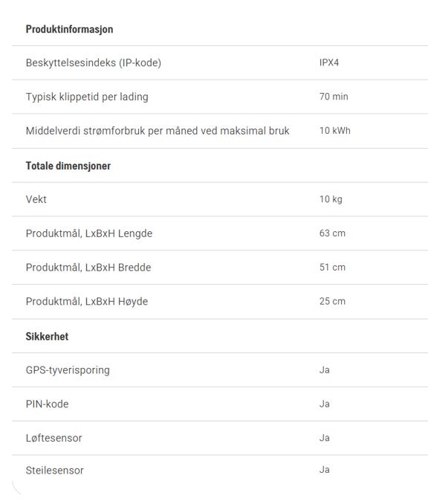Click the PIN-kode row label
Image resolution: width=428 pixels, height=504 pixels.
tap(48, 404)
